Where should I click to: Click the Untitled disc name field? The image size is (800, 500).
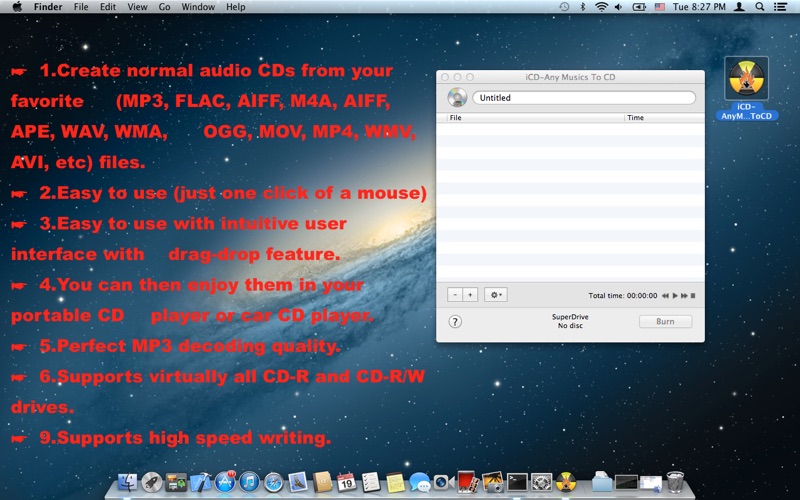[x=584, y=97]
